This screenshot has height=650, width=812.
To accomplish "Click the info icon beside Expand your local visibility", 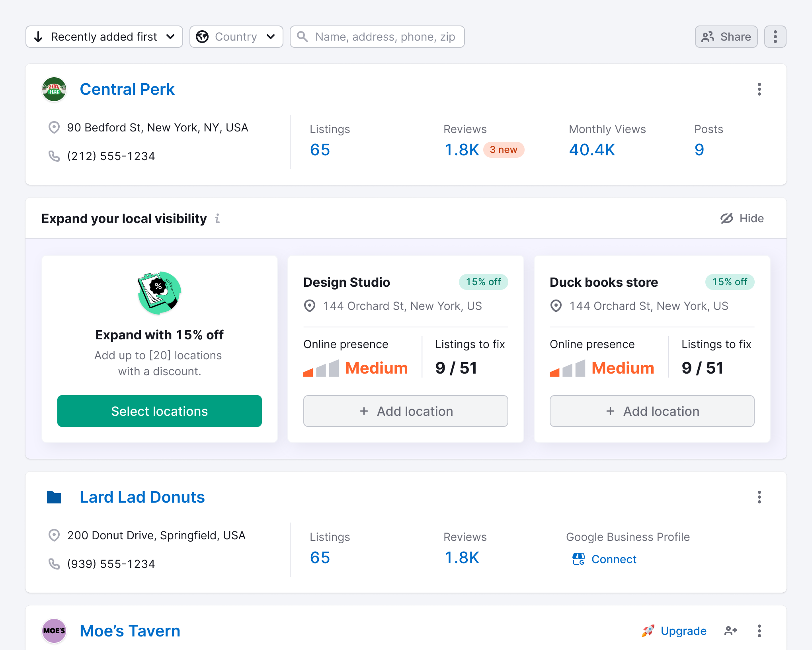I will pyautogui.click(x=217, y=218).
